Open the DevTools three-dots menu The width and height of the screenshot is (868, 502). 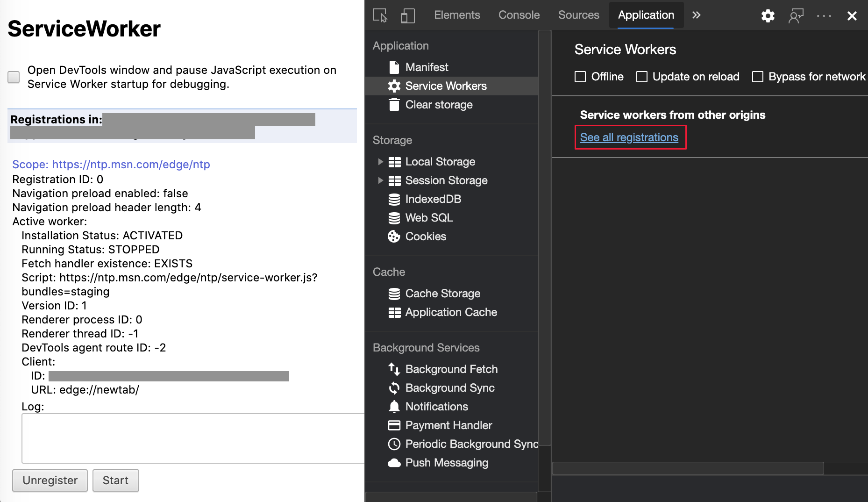coord(824,16)
